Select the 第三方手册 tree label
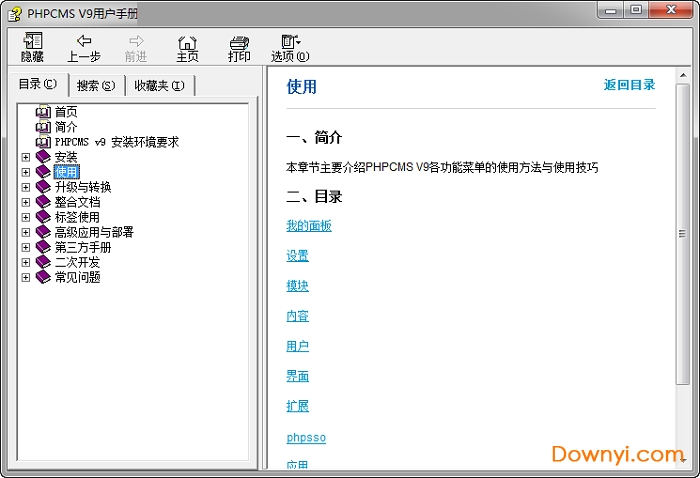Viewport: 700px width, 478px height. (83, 247)
